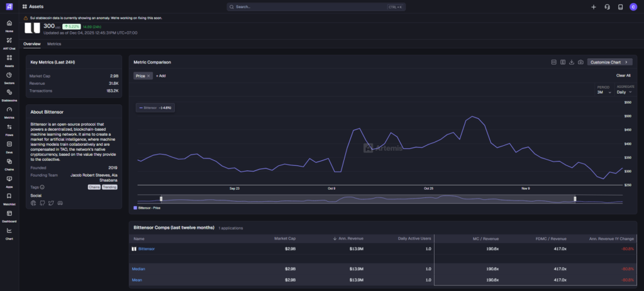Open the Stablecoins sidebar icon
This screenshot has height=291, width=644.
[x=9, y=92]
